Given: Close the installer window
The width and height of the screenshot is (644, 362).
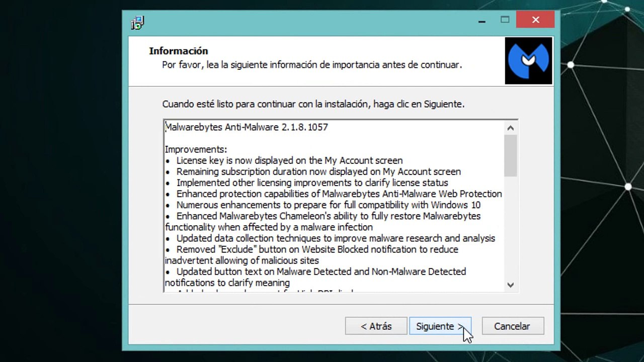Looking at the screenshot, I should point(535,20).
